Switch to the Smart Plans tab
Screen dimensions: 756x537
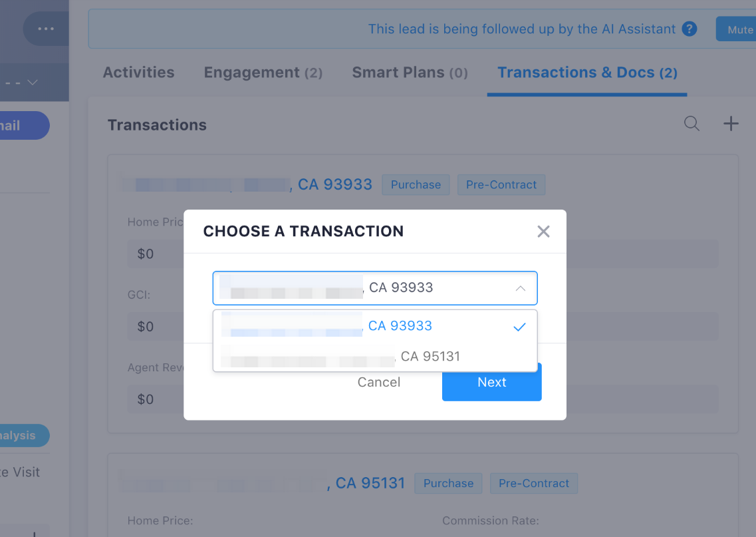point(410,72)
